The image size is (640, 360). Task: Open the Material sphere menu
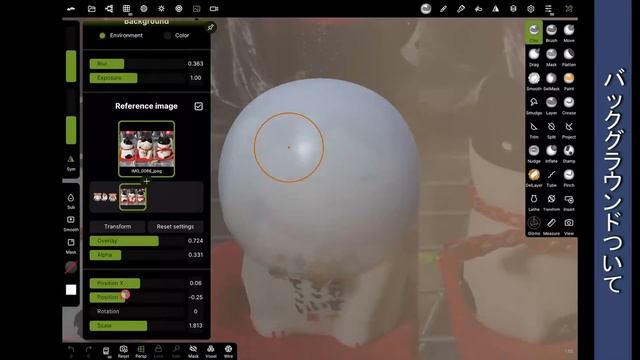click(x=426, y=9)
